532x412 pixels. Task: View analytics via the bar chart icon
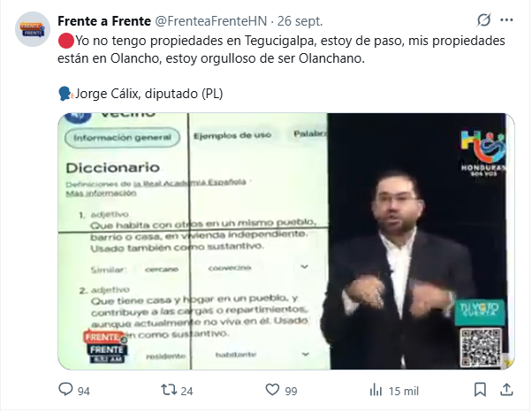(376, 390)
